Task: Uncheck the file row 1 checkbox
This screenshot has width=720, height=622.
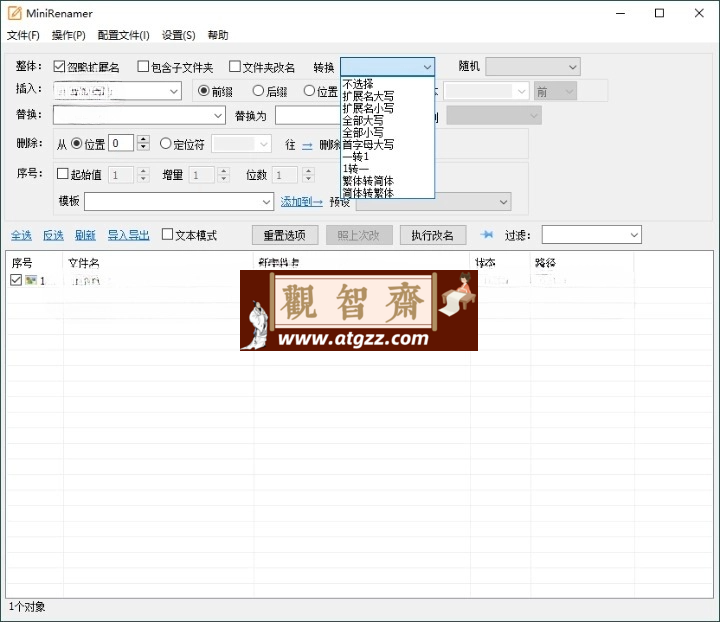Action: [16, 280]
